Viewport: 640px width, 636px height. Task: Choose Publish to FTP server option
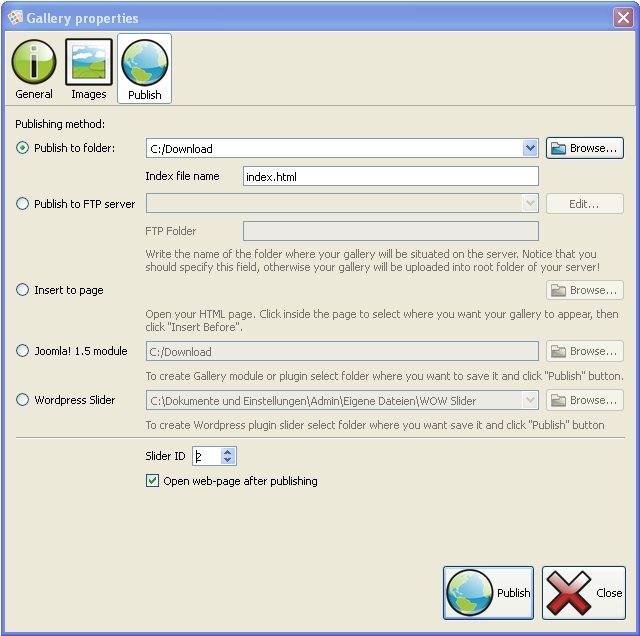click(23, 204)
